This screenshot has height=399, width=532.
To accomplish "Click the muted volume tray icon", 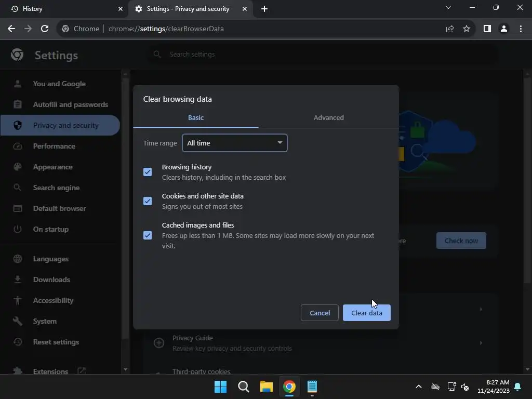I will 465,387.
